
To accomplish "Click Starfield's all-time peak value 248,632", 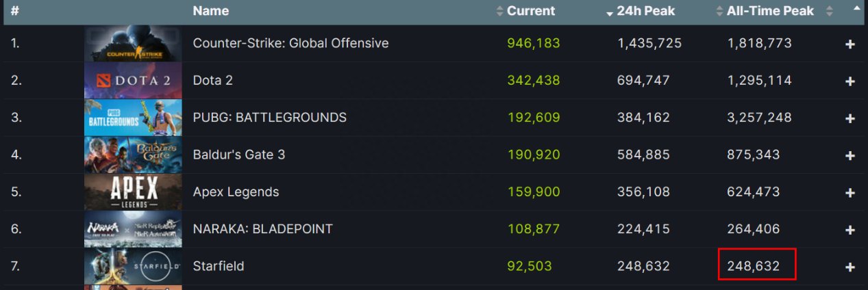I will [754, 266].
